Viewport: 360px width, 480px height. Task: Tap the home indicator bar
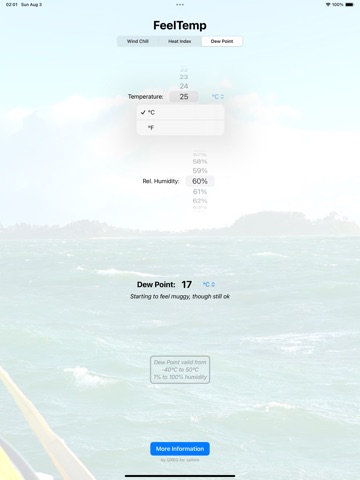click(180, 476)
